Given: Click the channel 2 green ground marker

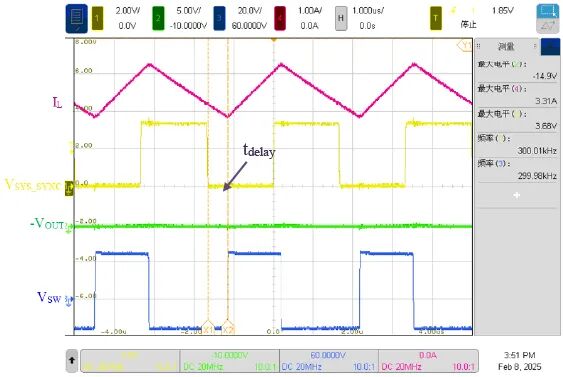Looking at the screenshot, I should click(68, 228).
